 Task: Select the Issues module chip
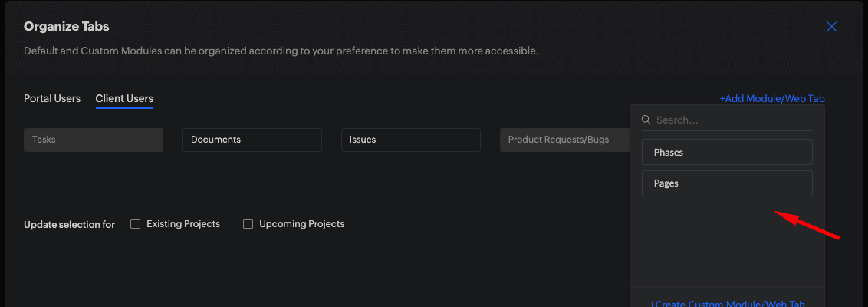coord(410,140)
